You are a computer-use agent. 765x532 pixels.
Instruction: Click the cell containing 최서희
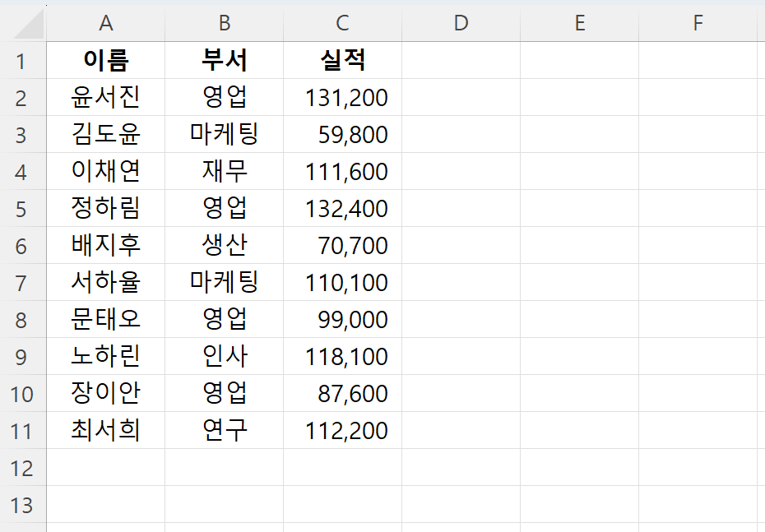(105, 430)
